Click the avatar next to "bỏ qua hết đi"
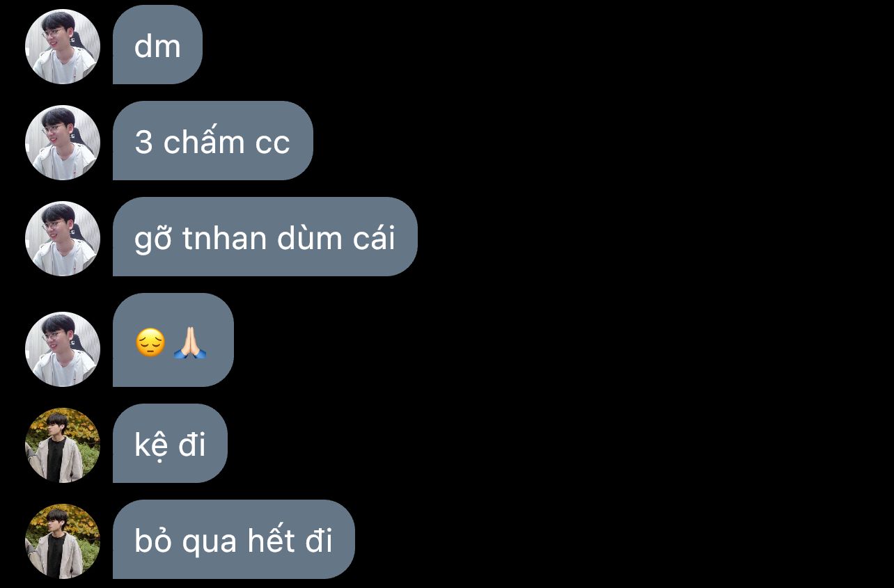The image size is (894, 588). click(63, 541)
